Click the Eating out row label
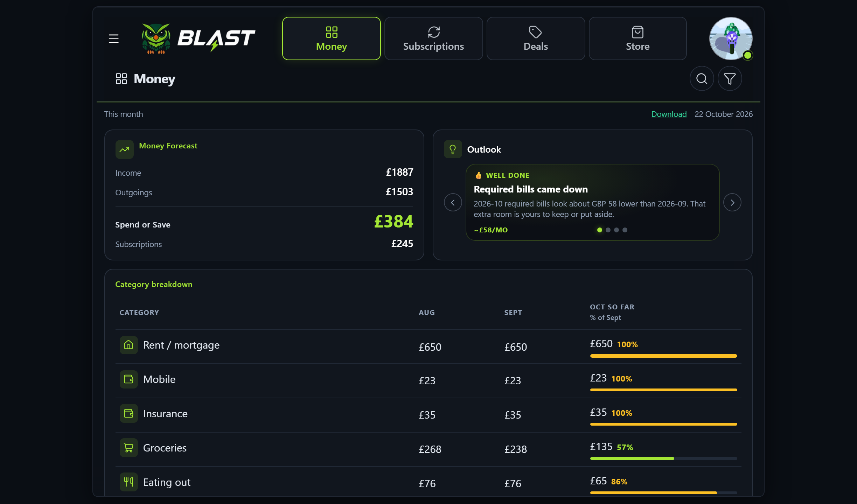 [167, 482]
